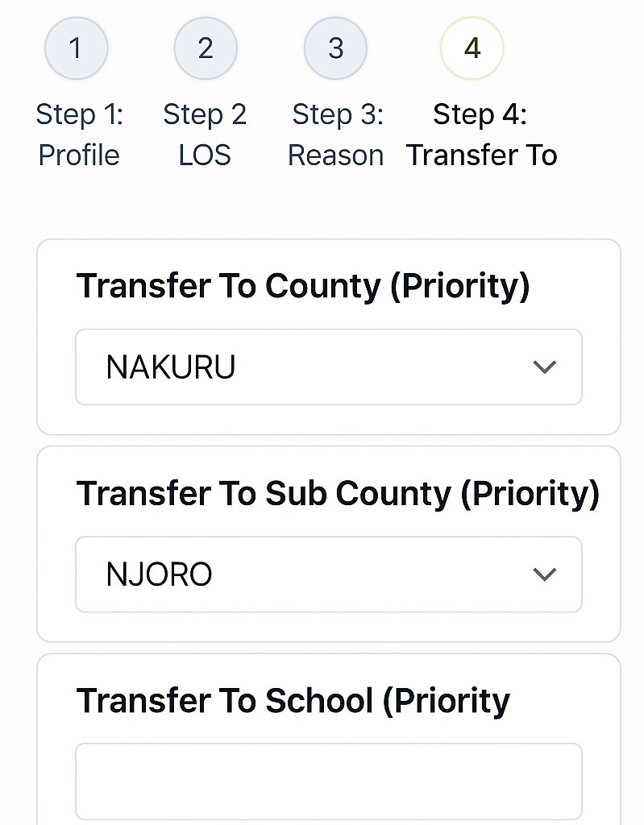Open the NJORO sub county dropdown

point(329,574)
